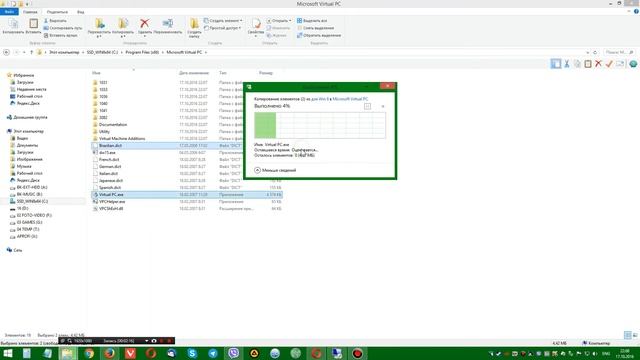
Task: Open the Move to dropdown in the ribbon
Action: pyautogui.click(x=99, y=28)
